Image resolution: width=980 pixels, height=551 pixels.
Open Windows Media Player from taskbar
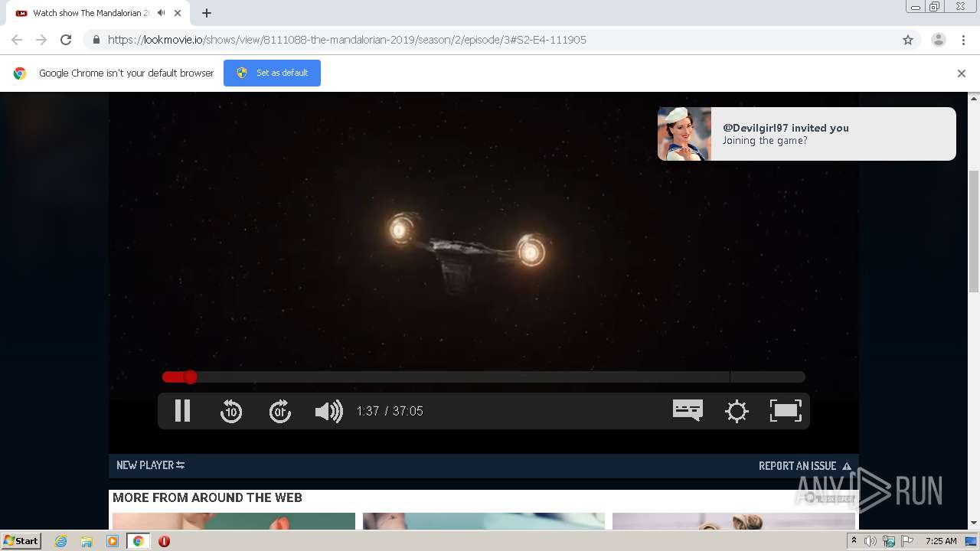tap(113, 541)
